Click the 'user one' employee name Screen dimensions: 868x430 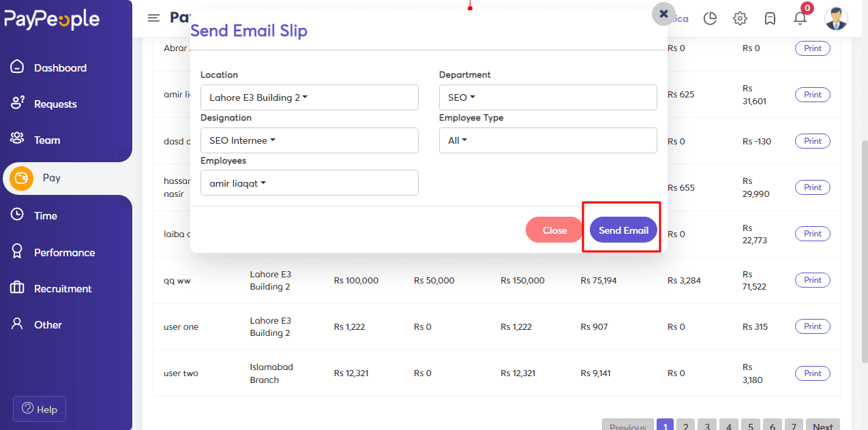pos(181,326)
